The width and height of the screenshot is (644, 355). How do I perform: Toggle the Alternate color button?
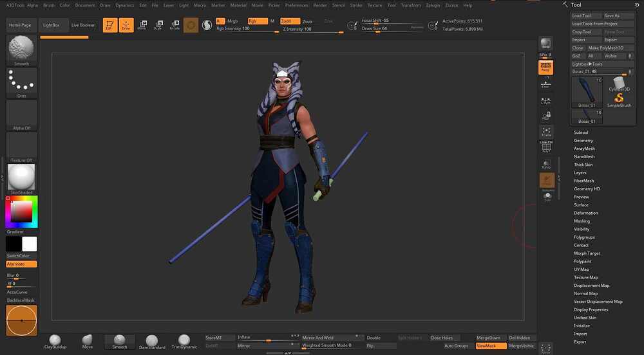21,264
